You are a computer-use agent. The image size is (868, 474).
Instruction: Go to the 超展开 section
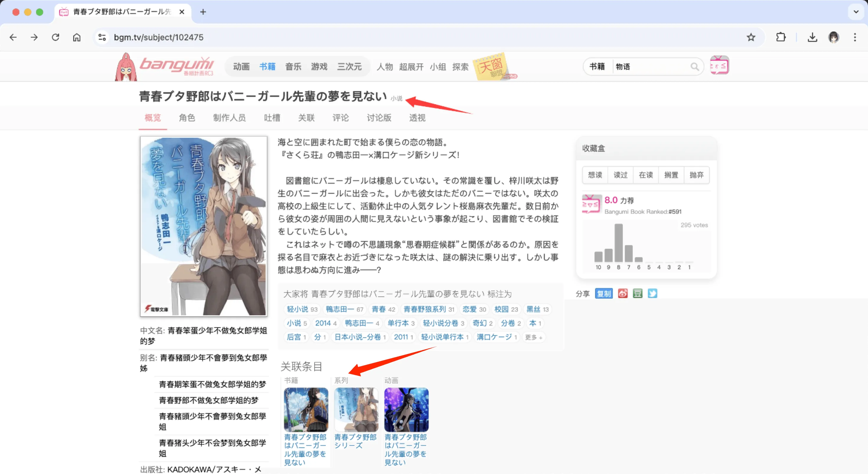point(412,67)
